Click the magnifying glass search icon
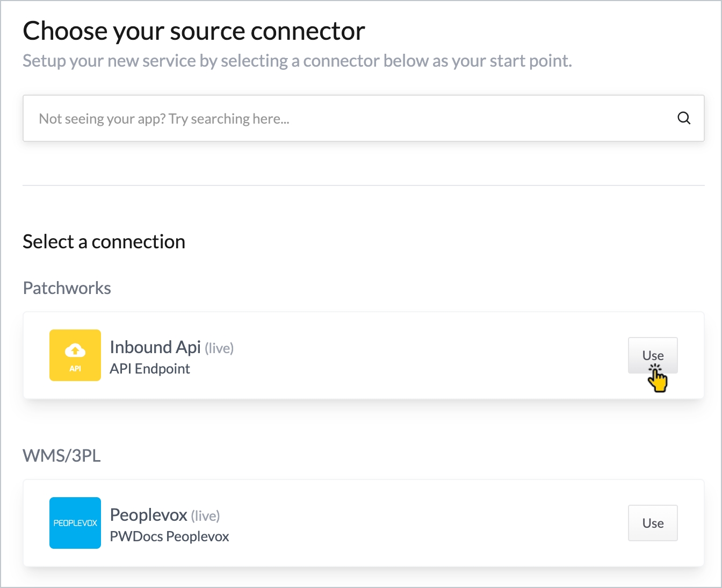Viewport: 722px width, 588px height. tap(683, 118)
